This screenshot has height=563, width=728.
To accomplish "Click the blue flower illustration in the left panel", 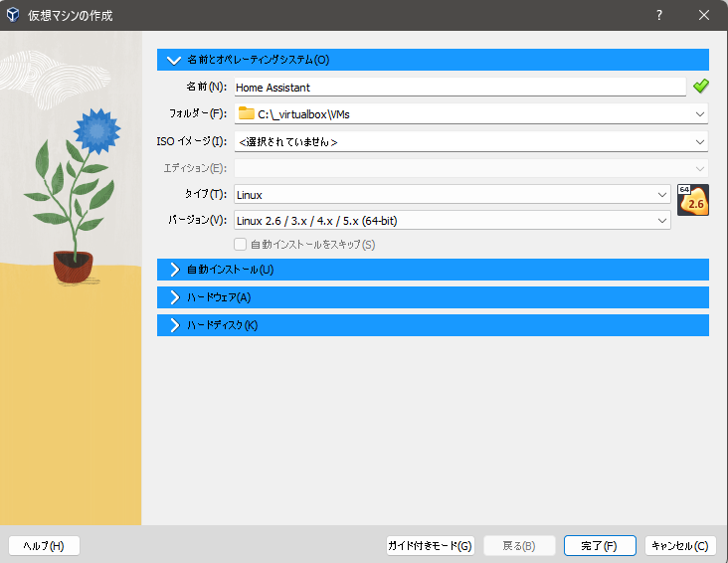I will (x=97, y=131).
